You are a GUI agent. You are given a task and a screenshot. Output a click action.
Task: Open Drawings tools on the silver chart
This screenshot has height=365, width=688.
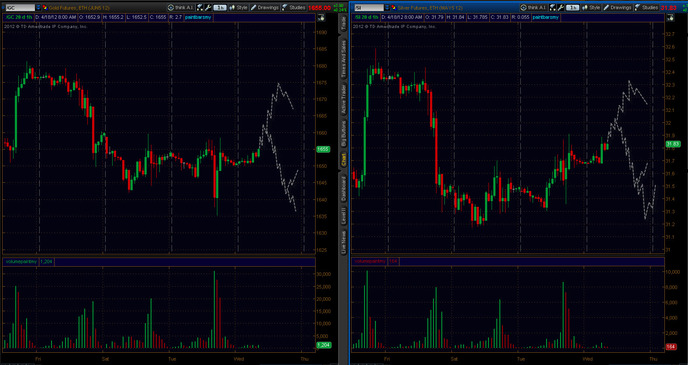[617, 7]
